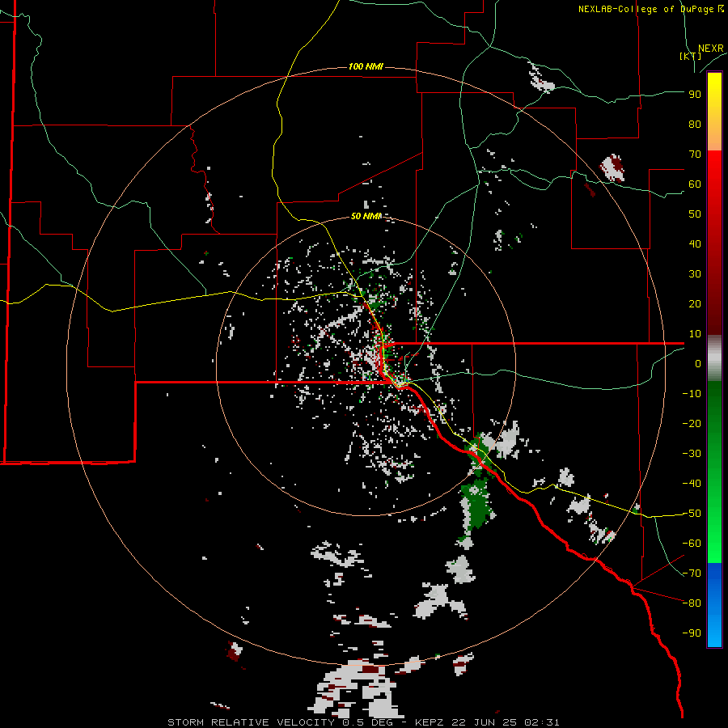
Task: Click the -50 value on the velocity scale
Action: (x=692, y=514)
